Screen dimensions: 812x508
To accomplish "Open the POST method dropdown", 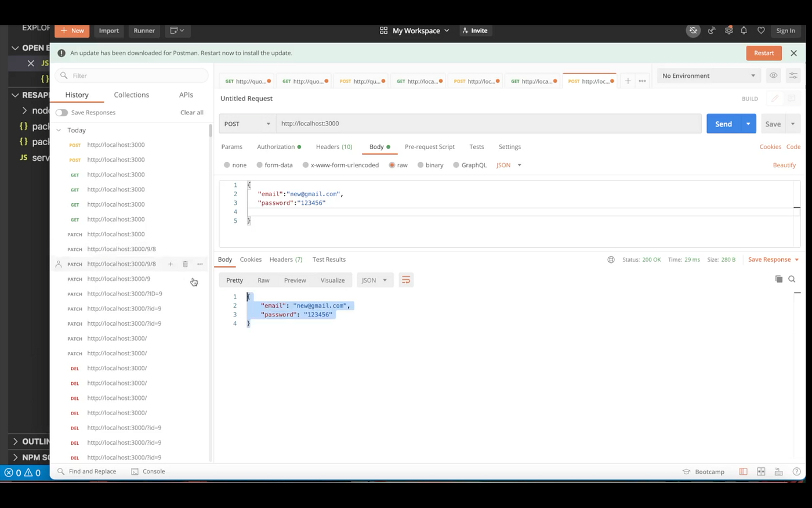I will coord(246,123).
